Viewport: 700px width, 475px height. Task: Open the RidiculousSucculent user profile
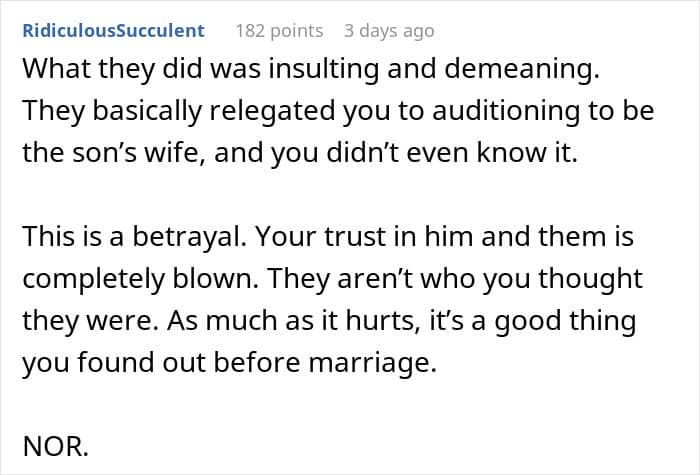[x=112, y=30]
